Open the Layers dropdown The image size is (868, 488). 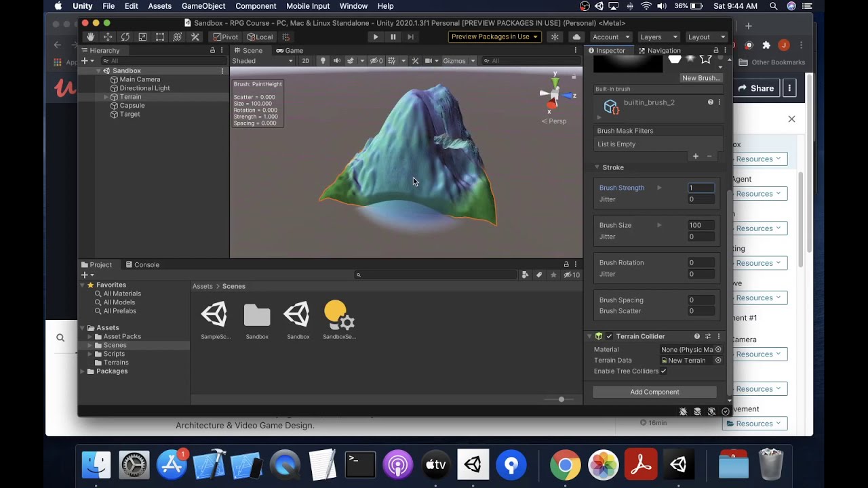coord(658,37)
